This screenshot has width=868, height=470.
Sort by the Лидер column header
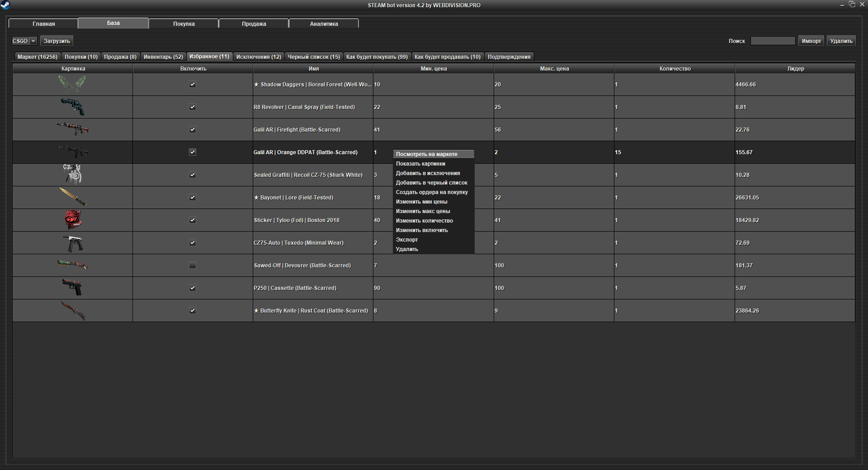[x=795, y=69]
